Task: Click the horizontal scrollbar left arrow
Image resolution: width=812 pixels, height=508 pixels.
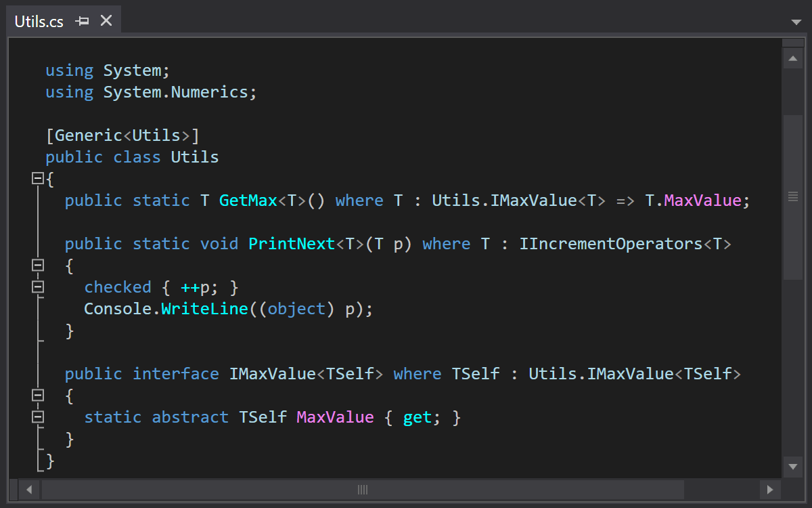Action: click(29, 489)
